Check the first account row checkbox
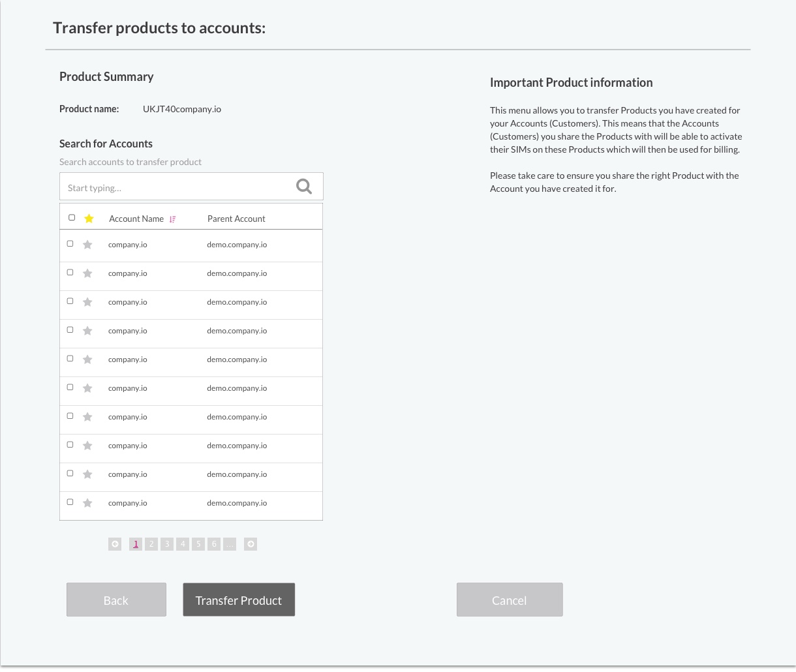 click(70, 243)
